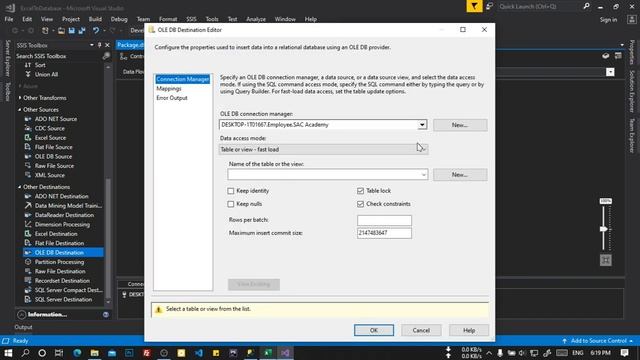Screen dimensions: 640x360
Task: Select the Flat File Source toolbox item
Action: pos(53,147)
